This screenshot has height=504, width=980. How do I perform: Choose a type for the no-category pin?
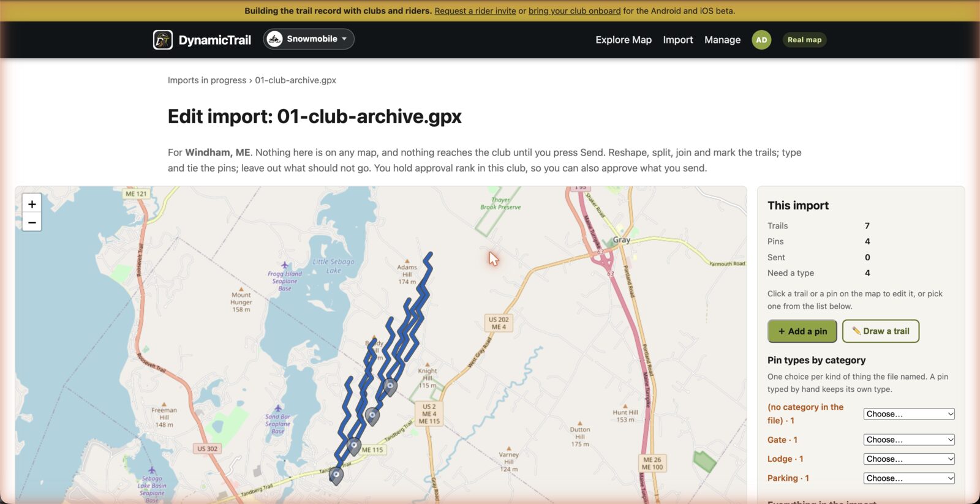pyautogui.click(x=909, y=414)
